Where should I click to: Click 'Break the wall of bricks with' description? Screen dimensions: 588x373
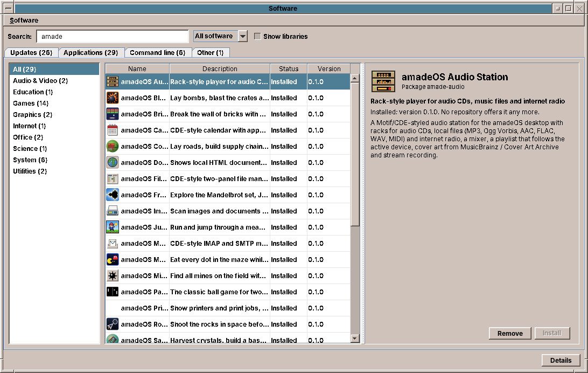pos(218,114)
